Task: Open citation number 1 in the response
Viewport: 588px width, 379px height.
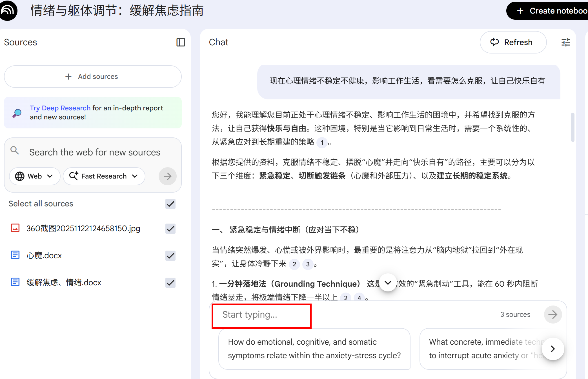Action: click(322, 142)
